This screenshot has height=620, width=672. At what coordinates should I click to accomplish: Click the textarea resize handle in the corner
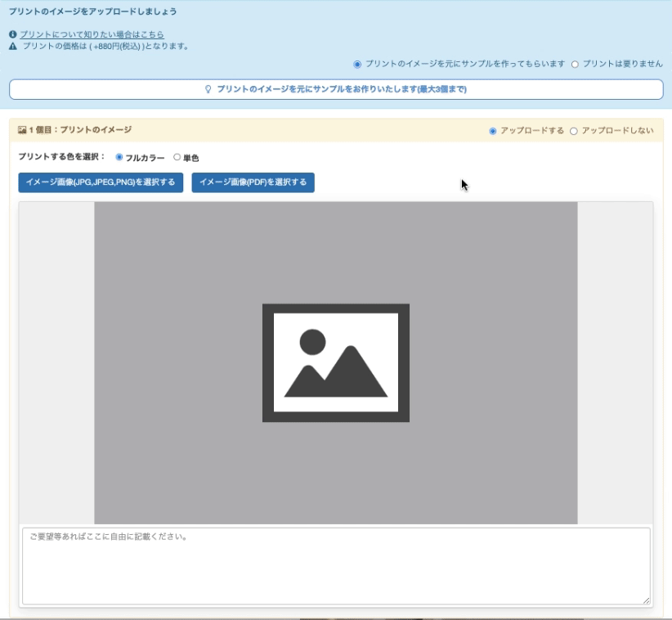(x=647, y=600)
